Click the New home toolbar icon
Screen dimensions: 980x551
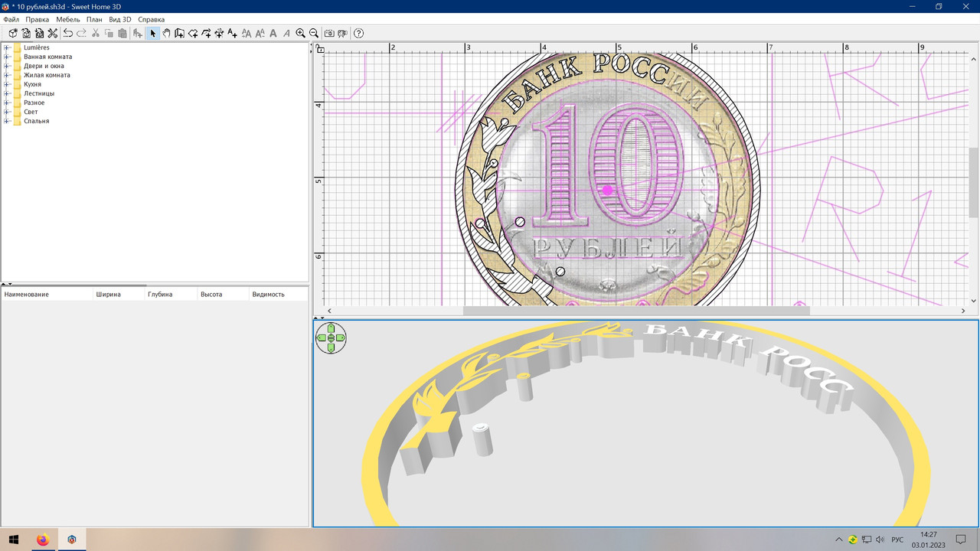(x=13, y=33)
